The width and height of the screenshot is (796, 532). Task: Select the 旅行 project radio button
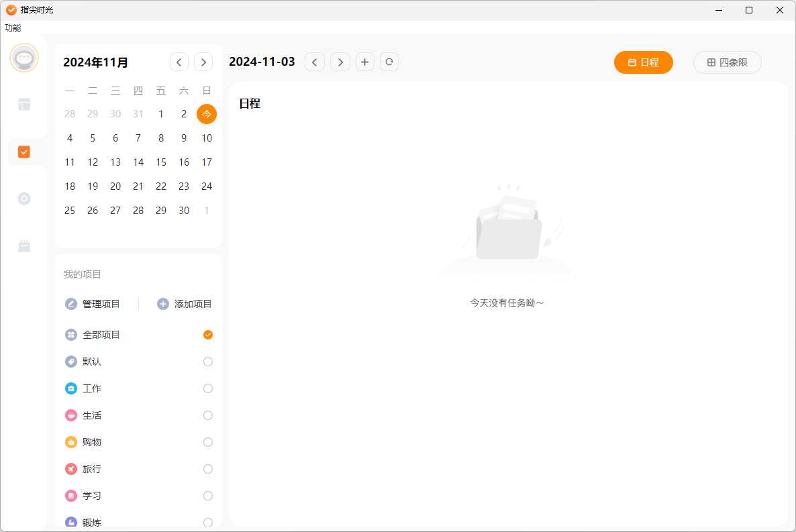[x=207, y=469]
